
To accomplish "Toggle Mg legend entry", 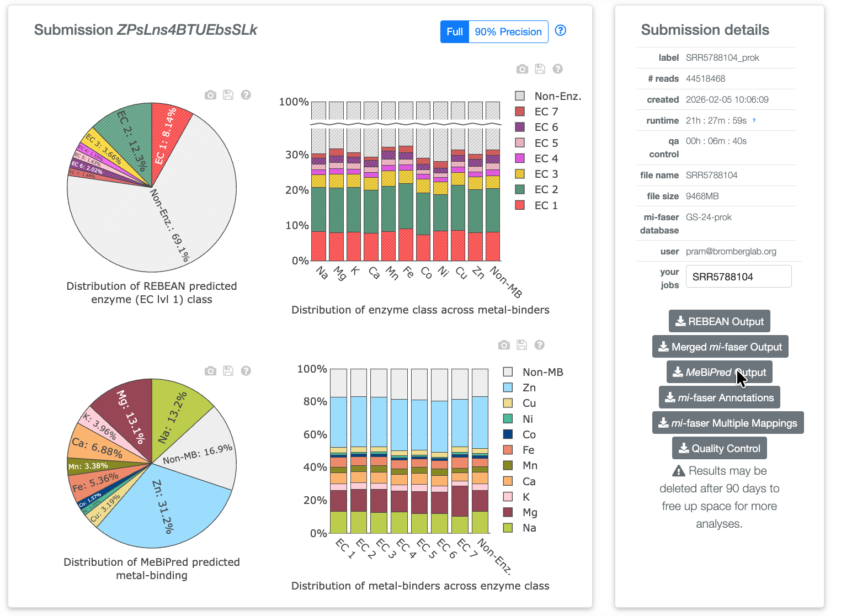I will [520, 512].
